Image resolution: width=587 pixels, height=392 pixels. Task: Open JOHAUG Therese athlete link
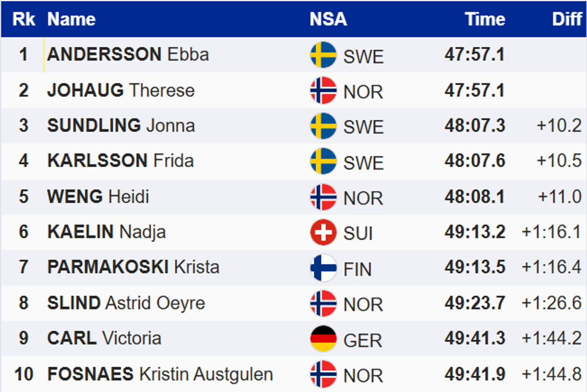(x=121, y=90)
